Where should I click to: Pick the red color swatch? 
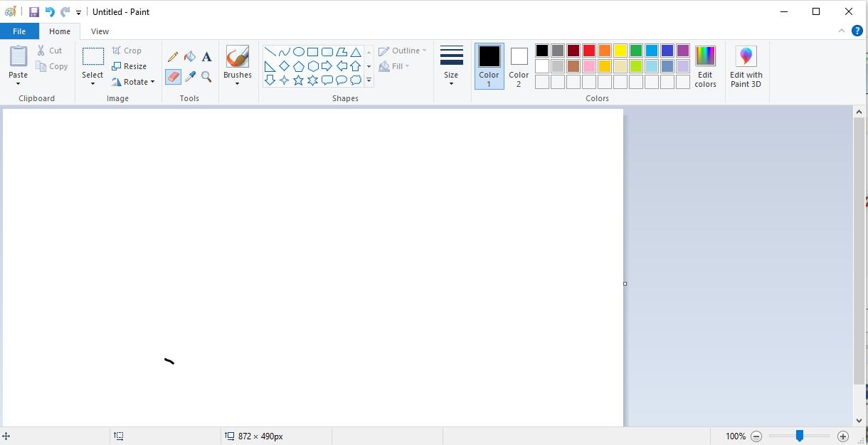pyautogui.click(x=589, y=51)
